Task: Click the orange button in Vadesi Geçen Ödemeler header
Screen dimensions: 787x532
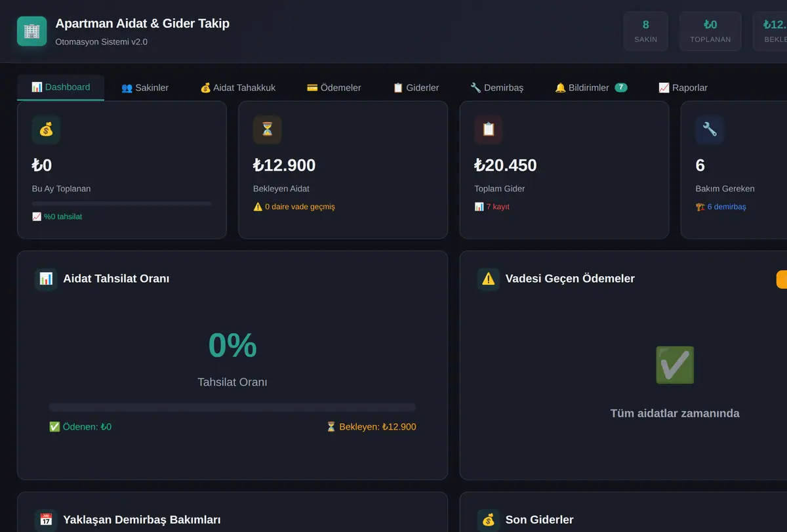Action: (782, 279)
